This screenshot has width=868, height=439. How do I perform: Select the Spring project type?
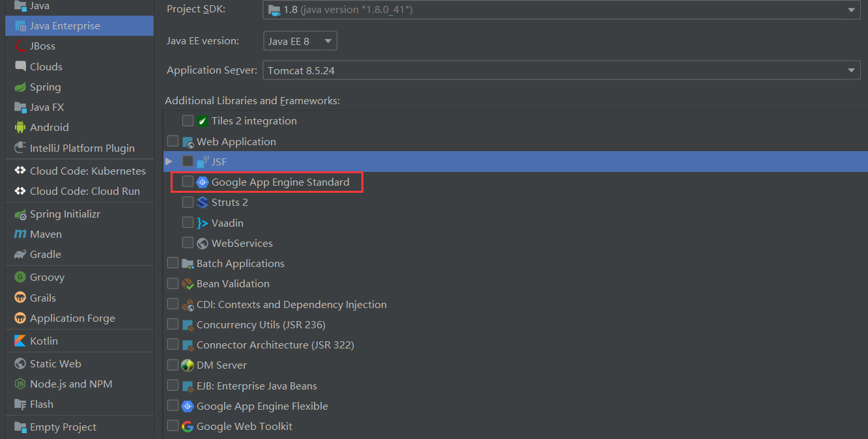(x=46, y=87)
